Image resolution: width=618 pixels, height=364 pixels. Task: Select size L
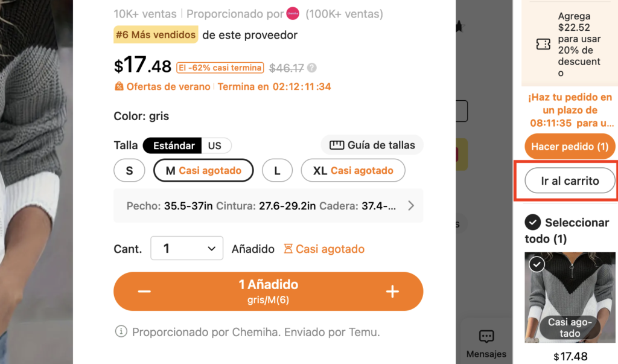277,171
